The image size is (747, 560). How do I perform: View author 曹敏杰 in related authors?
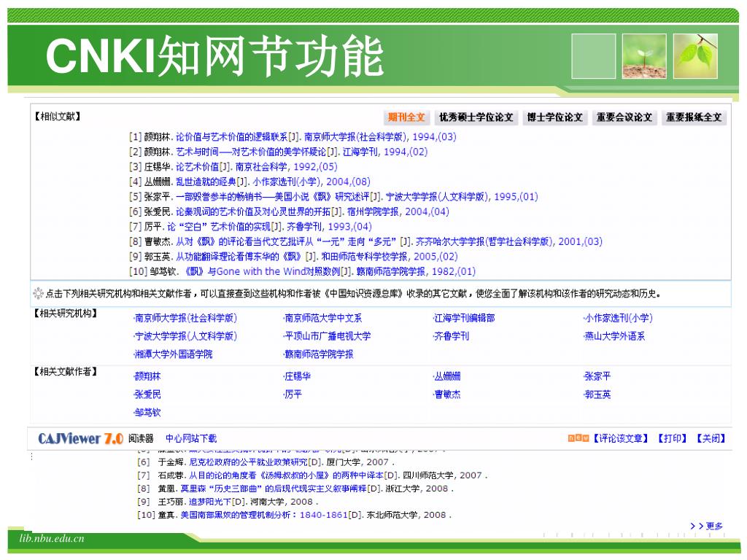(x=447, y=394)
